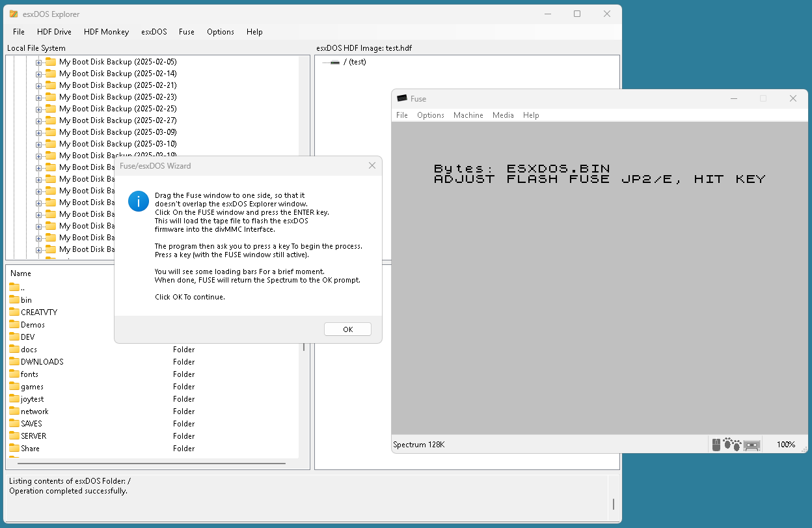Select the 'SERVER' folder row

coord(153,436)
